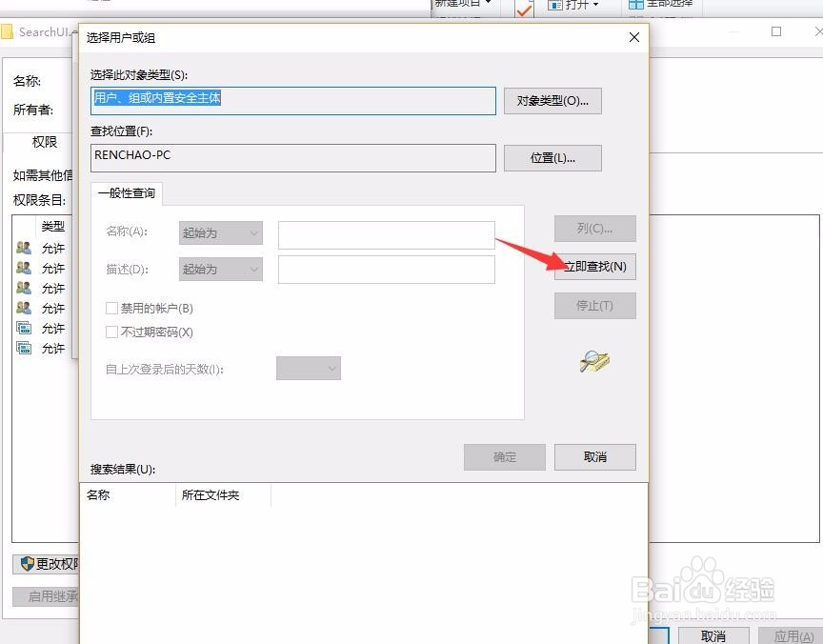
Task: Click the first users-group icon in permission list
Action: (24, 248)
